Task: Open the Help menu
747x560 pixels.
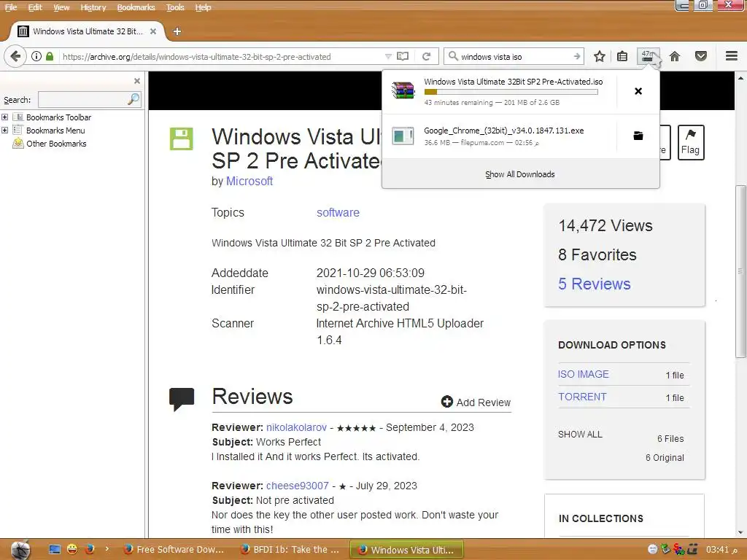Action: pos(203,7)
